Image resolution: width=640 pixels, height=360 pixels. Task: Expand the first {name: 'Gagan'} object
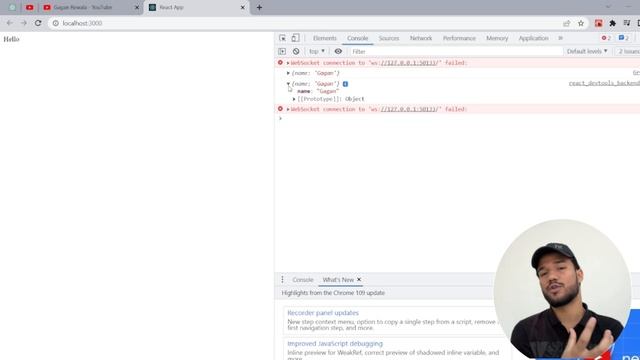click(288, 73)
